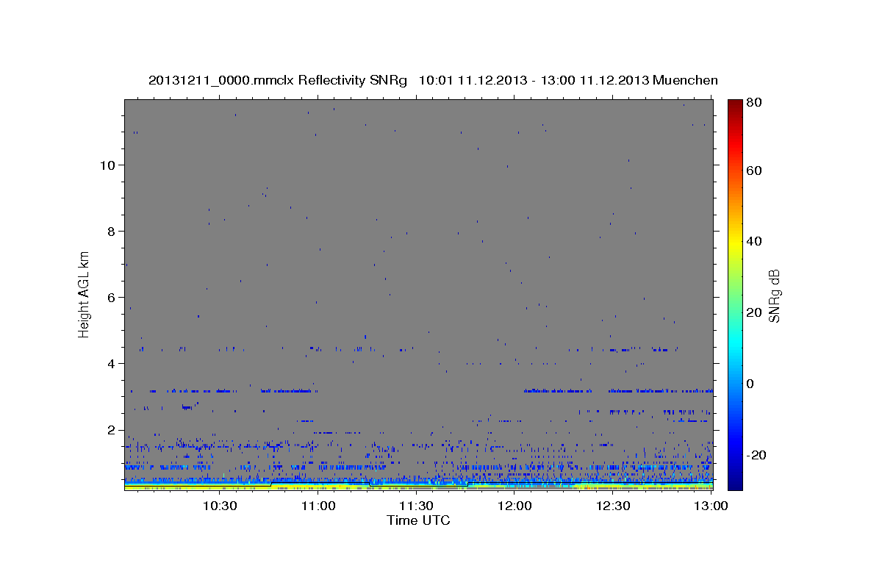
Task: Click the colorbar tick label '40'
Action: click(x=753, y=241)
